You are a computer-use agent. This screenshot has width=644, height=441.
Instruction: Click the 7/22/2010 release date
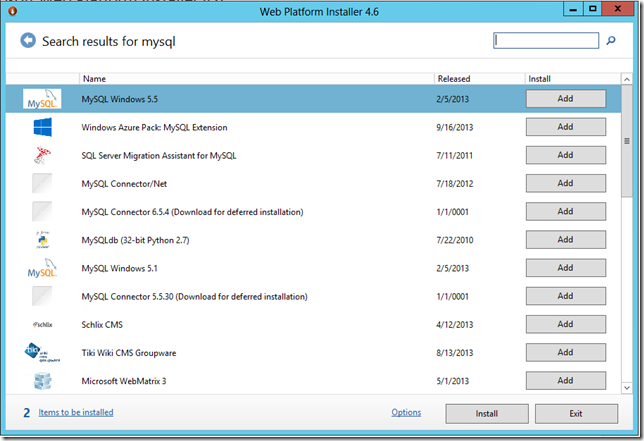click(x=455, y=240)
